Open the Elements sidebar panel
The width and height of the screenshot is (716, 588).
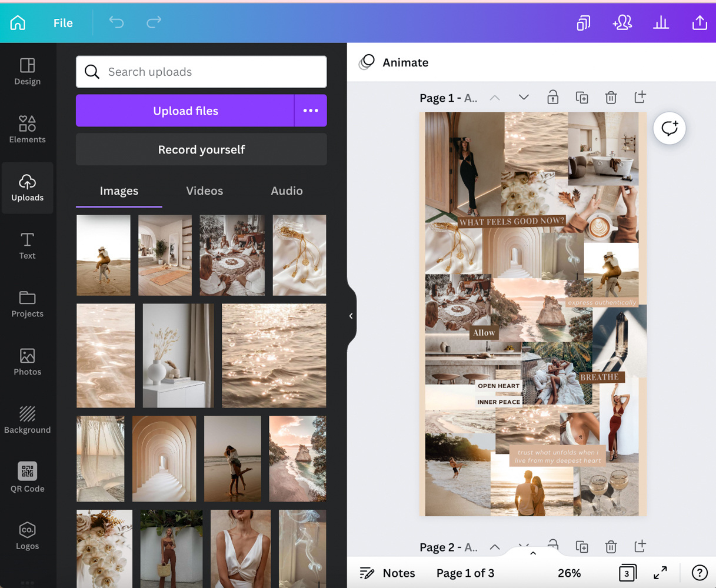click(28, 129)
